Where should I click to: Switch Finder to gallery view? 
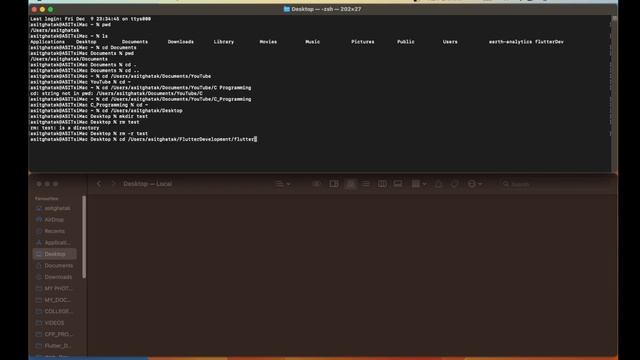pos(398,184)
